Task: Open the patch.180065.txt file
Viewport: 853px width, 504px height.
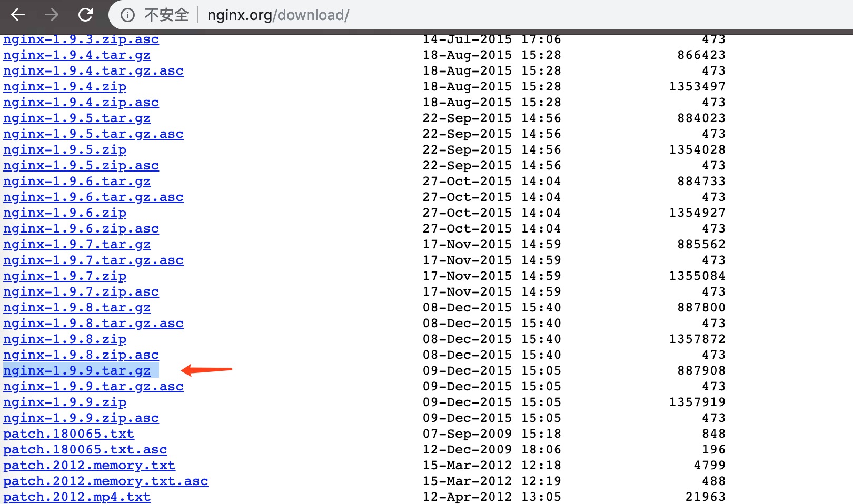Action: [x=68, y=434]
